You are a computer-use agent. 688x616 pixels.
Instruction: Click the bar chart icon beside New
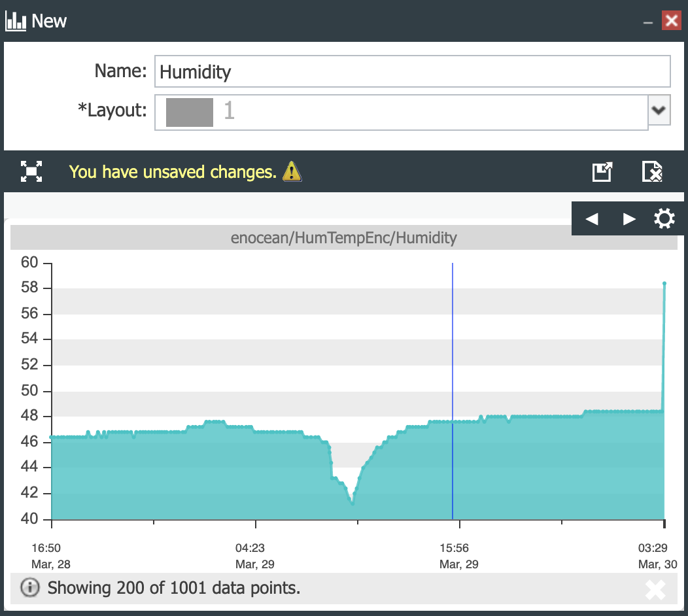tap(16, 21)
